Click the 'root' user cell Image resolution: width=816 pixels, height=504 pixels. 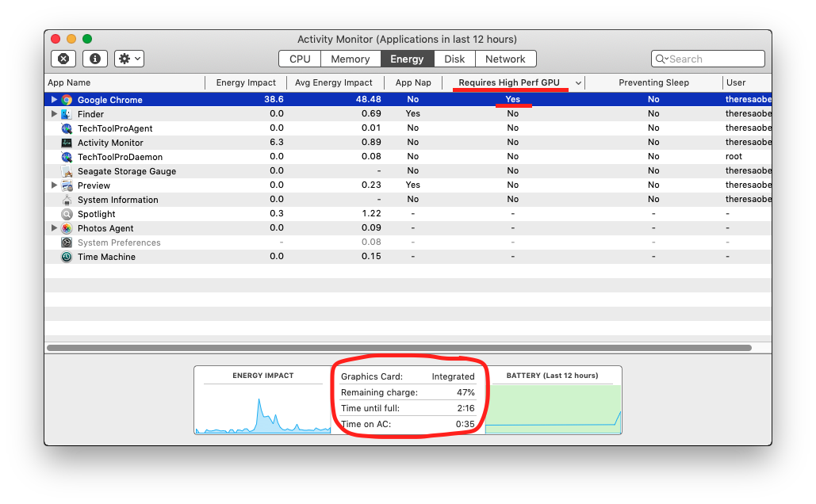734,157
